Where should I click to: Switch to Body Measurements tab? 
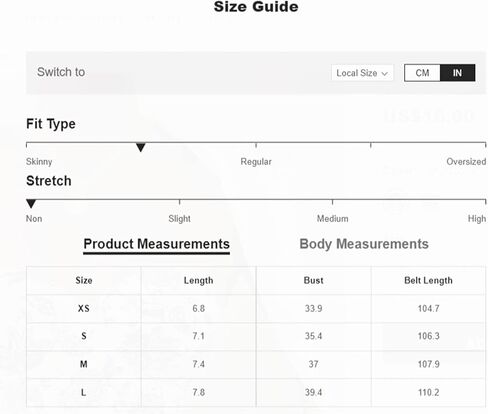(364, 244)
